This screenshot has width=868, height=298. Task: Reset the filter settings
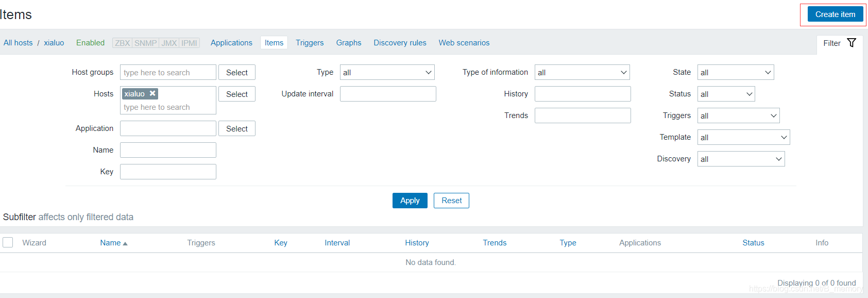[x=451, y=201]
